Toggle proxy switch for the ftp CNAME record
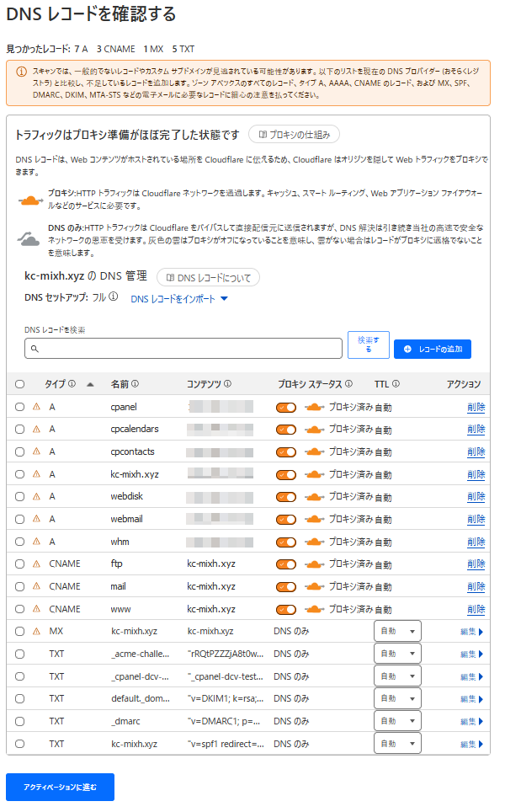This screenshot has width=505, height=812. coord(286,564)
